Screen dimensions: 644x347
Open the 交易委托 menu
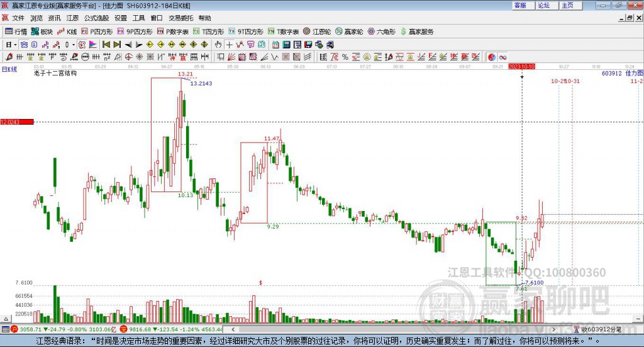pyautogui.click(x=180, y=18)
